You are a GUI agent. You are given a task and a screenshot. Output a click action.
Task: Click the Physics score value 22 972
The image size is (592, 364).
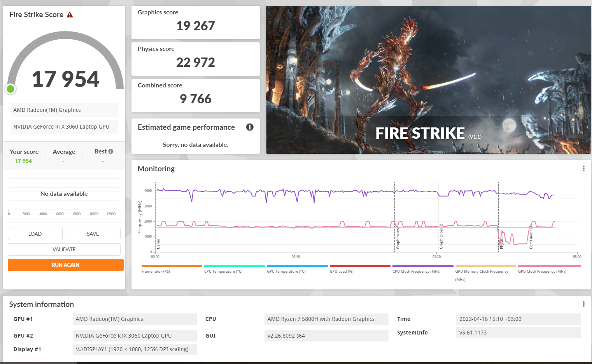click(196, 63)
